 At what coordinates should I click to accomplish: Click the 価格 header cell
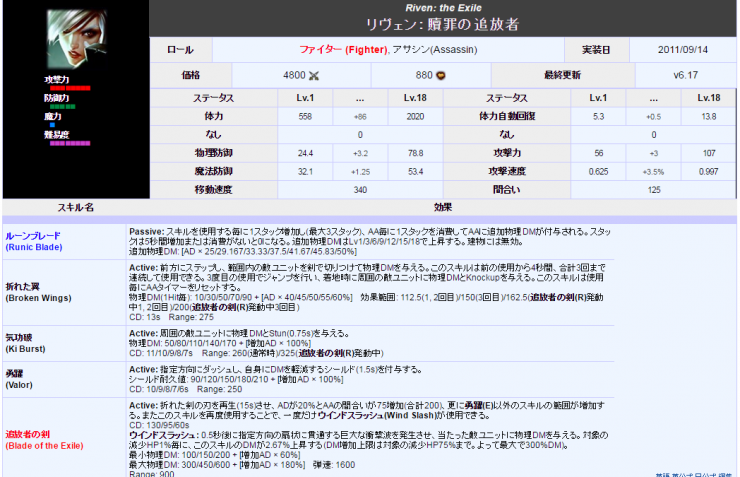click(191, 75)
